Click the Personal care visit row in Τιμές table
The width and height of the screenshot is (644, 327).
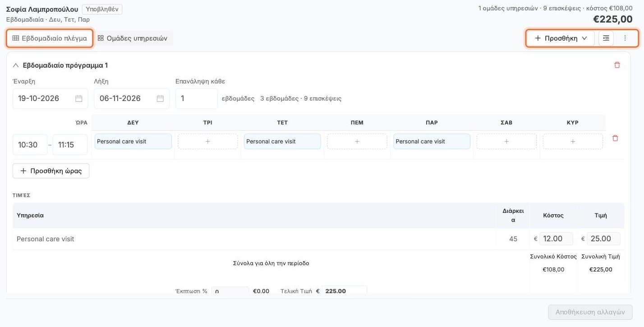[318, 239]
